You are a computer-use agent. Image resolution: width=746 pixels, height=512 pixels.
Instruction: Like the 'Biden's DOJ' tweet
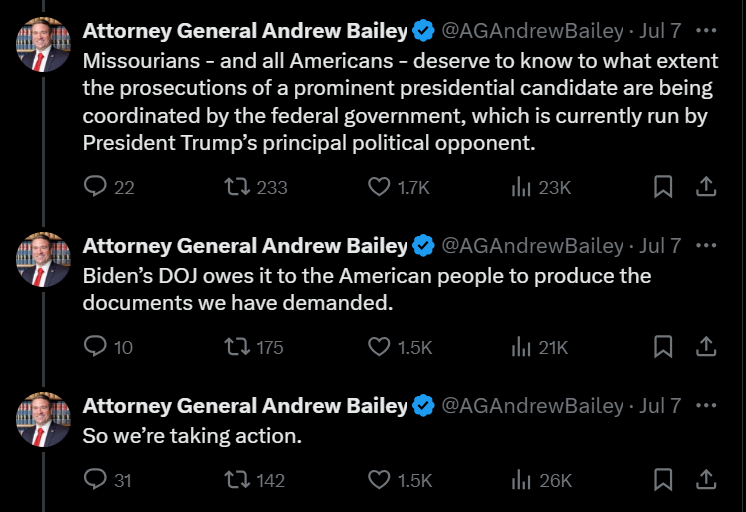point(379,347)
